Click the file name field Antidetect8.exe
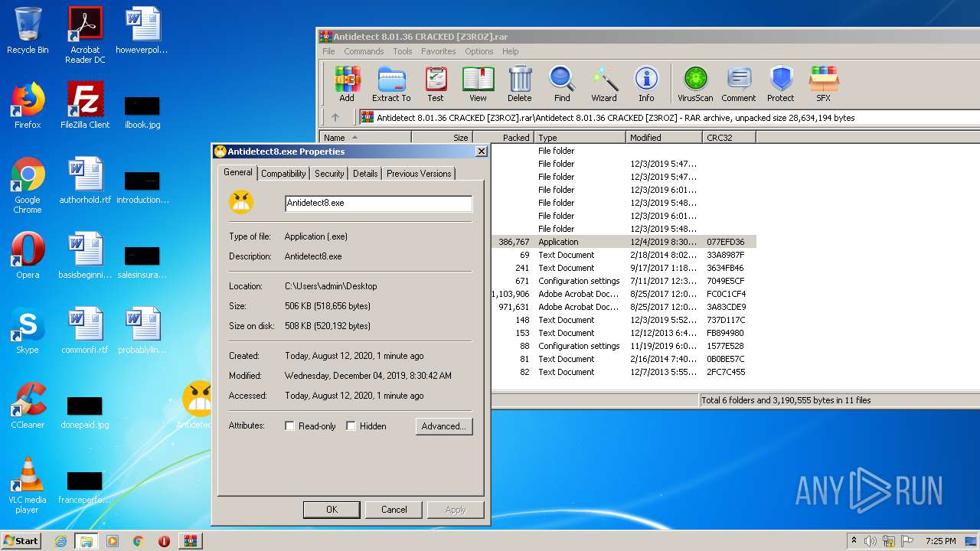 378,204
